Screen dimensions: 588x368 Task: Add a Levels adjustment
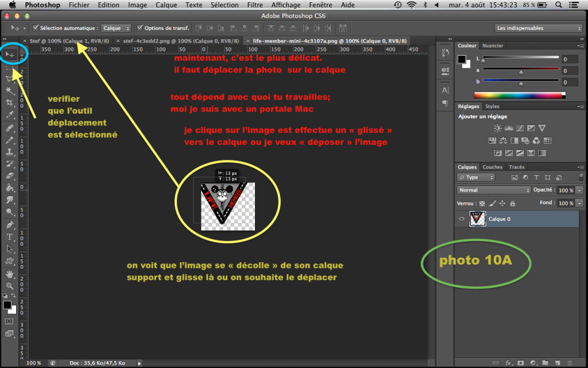[x=509, y=128]
